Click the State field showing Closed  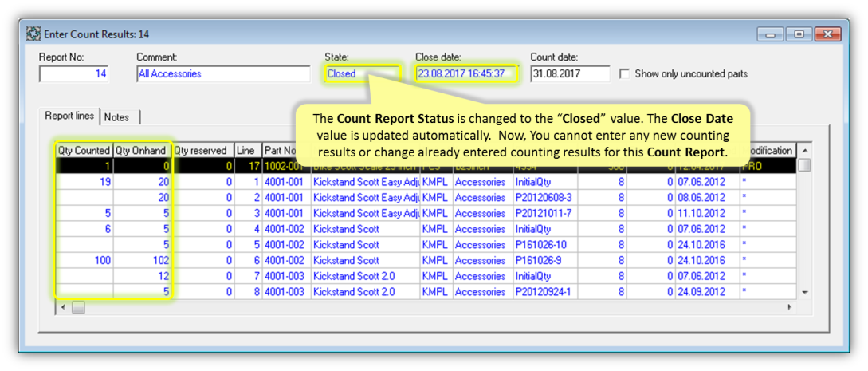coord(361,74)
